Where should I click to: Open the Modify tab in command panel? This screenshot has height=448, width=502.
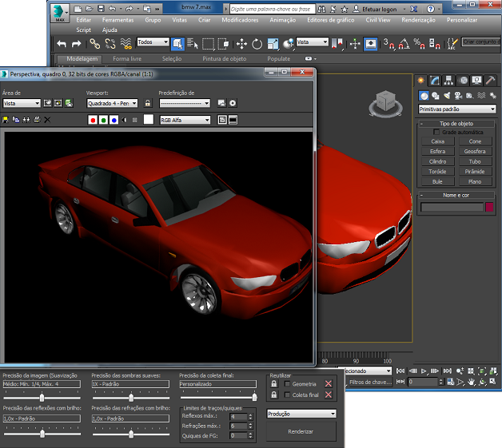435,80
